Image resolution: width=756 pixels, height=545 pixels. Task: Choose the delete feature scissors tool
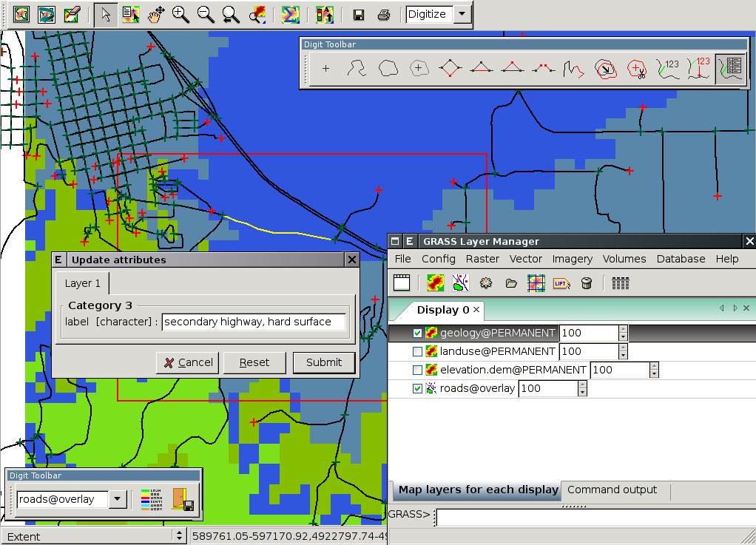[x=636, y=69]
